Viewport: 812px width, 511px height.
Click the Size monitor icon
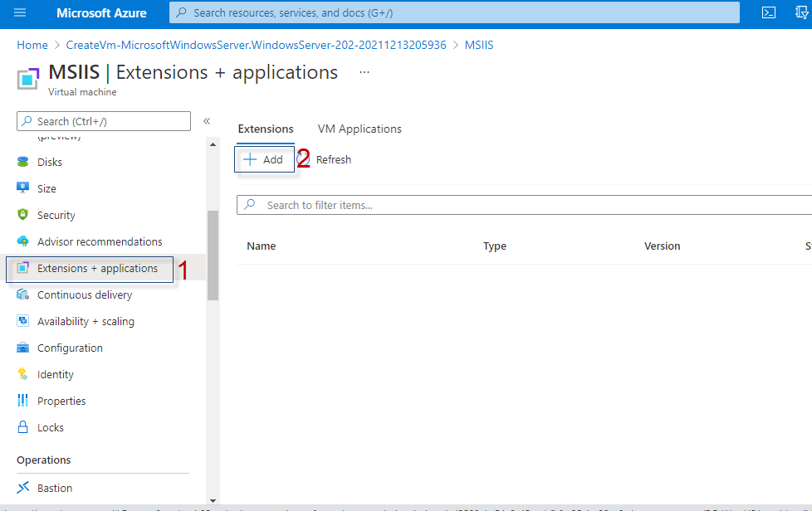[22, 187]
